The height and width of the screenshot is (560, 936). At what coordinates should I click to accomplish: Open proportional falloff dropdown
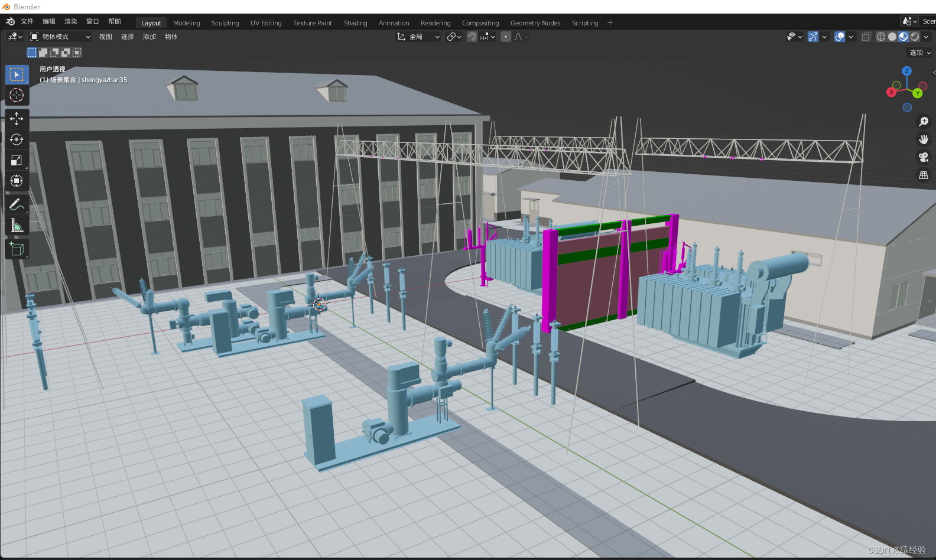tap(521, 37)
